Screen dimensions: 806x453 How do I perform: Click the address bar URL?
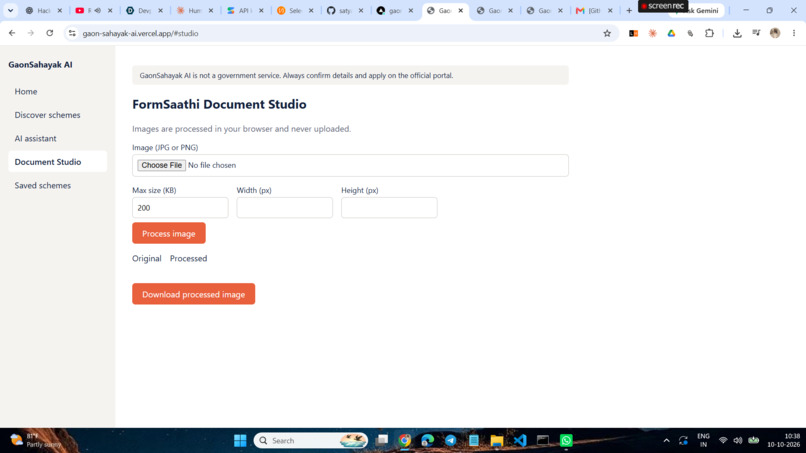[x=140, y=33]
